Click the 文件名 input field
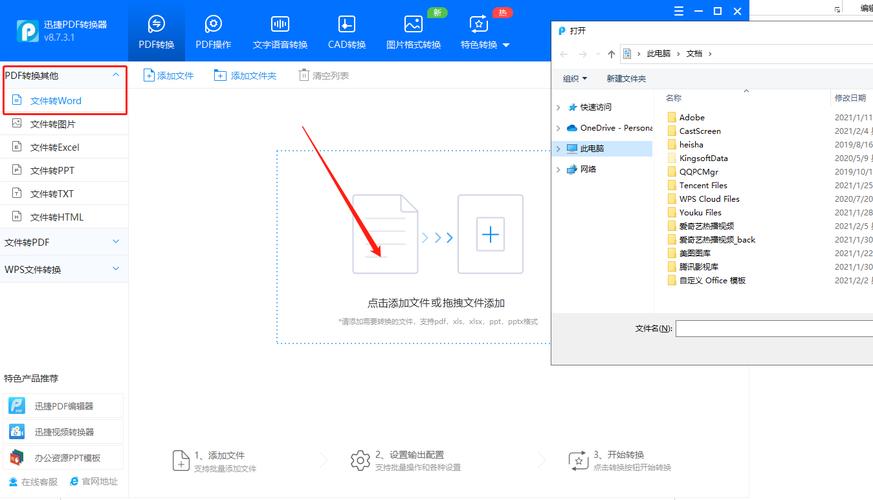The height and width of the screenshot is (500, 873). (774, 329)
